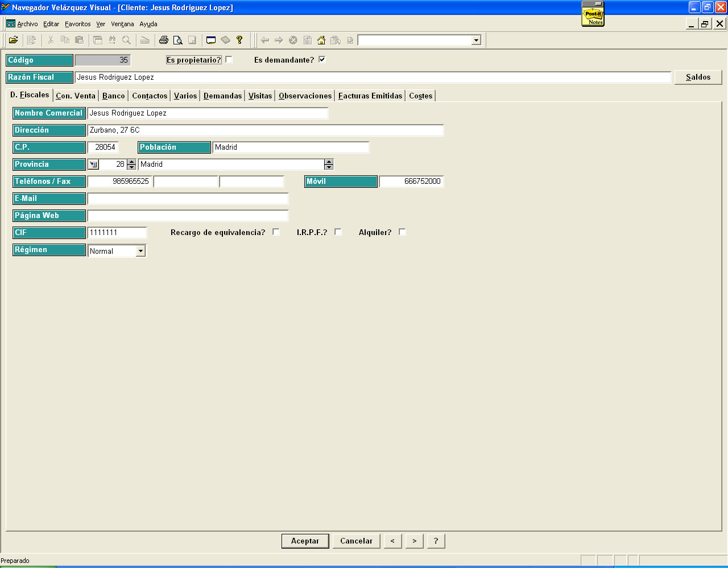This screenshot has width=728, height=568.
Task: Click the Dirección field Zurbano, 27 6C
Action: point(266,130)
